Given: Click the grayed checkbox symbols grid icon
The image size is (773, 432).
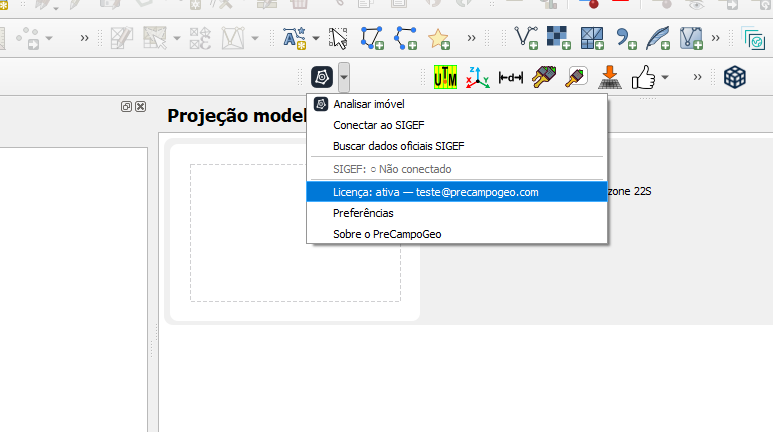Looking at the screenshot, I should point(200,38).
